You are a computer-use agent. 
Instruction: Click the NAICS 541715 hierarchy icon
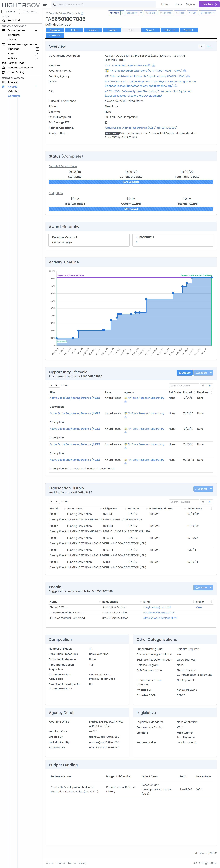pos(176,86)
